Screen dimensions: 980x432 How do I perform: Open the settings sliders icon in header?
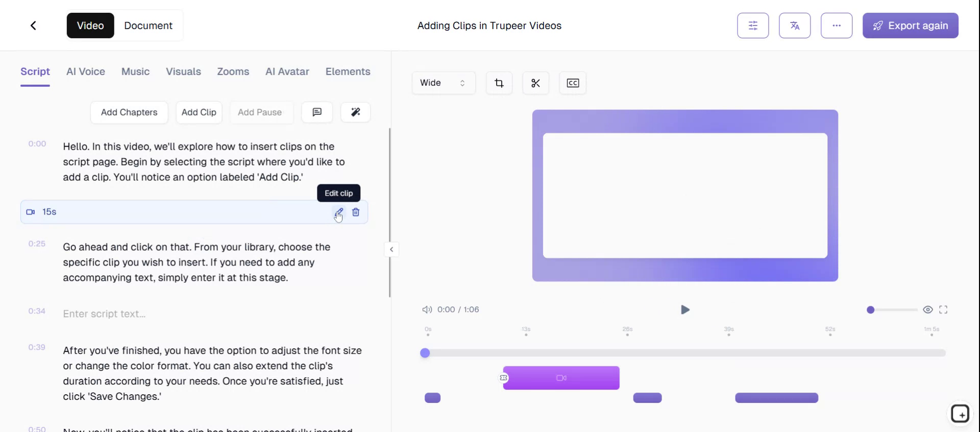[x=753, y=26]
